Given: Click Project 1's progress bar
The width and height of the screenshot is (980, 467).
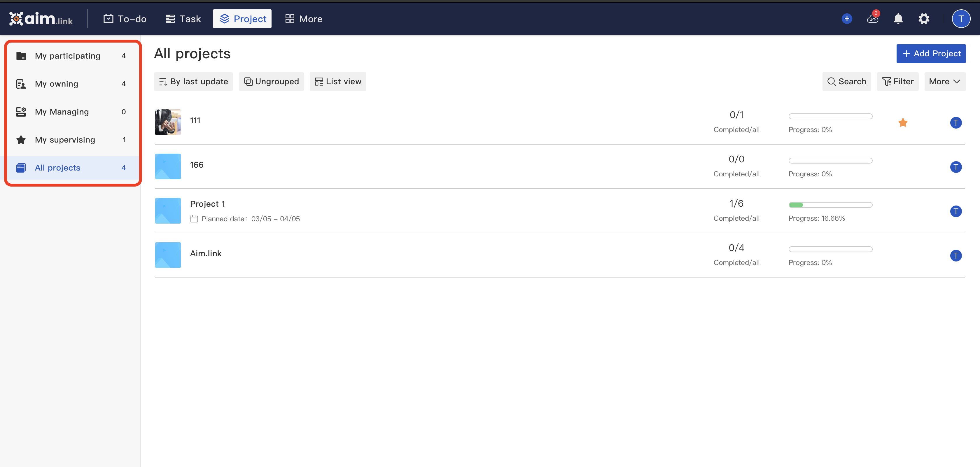Looking at the screenshot, I should [830, 205].
